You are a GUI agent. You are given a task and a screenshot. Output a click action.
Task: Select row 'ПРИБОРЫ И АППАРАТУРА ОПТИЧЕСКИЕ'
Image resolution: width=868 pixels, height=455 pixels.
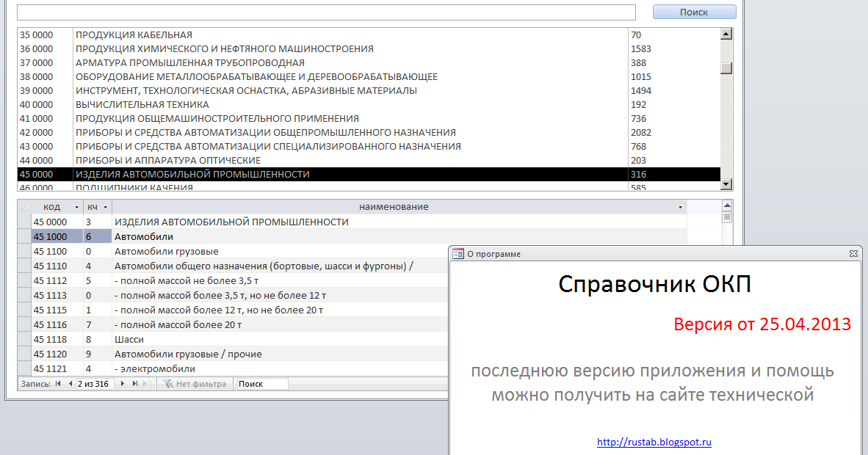coord(369,160)
